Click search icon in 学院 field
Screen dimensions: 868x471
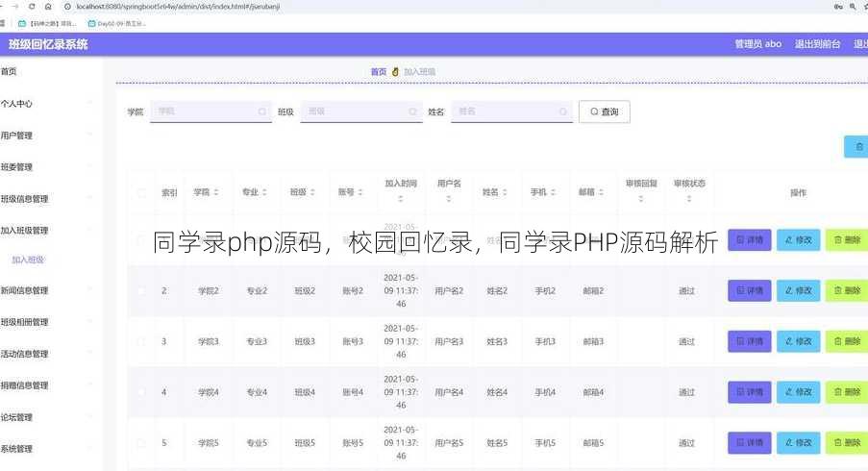[x=261, y=112]
